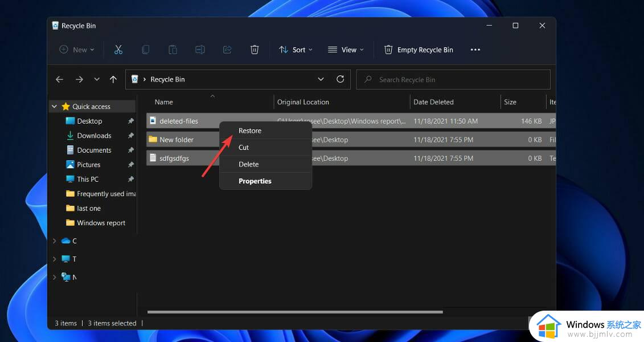This screenshot has height=342, width=644.
Task: Refresh the Recycle Bin view
Action: tap(340, 79)
